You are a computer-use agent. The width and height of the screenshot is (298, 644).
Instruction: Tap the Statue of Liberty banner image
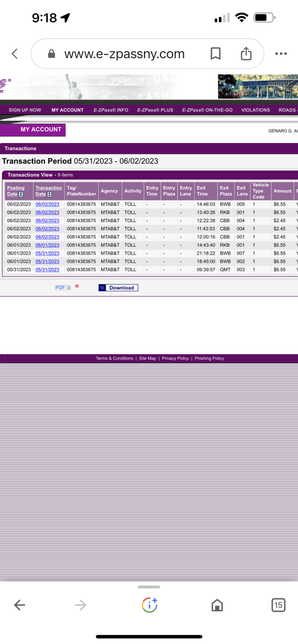pos(74,87)
